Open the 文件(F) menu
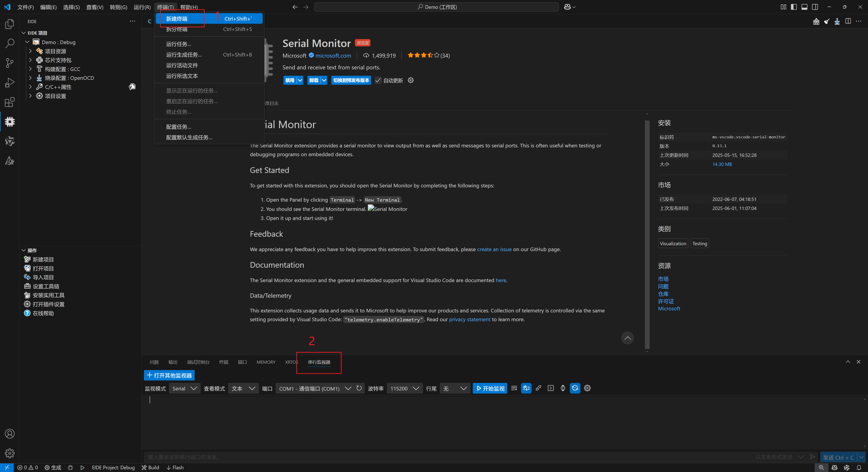Viewport: 868px width, 472px height. click(26, 7)
